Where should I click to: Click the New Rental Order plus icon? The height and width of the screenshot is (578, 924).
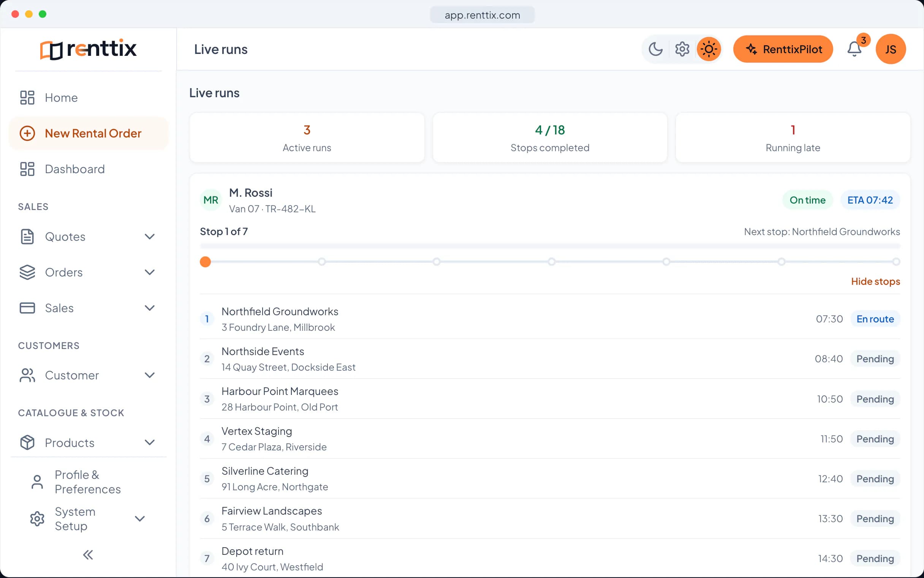click(27, 133)
